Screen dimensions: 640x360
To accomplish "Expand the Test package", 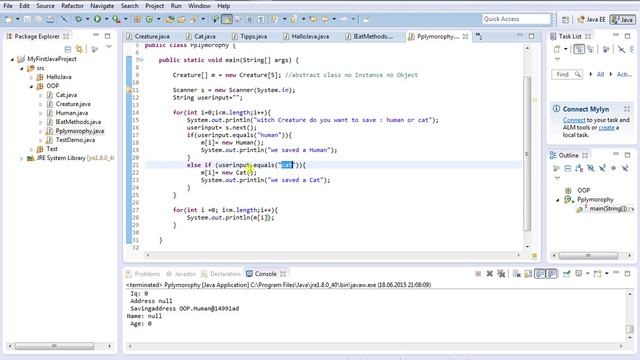I will click(31, 149).
